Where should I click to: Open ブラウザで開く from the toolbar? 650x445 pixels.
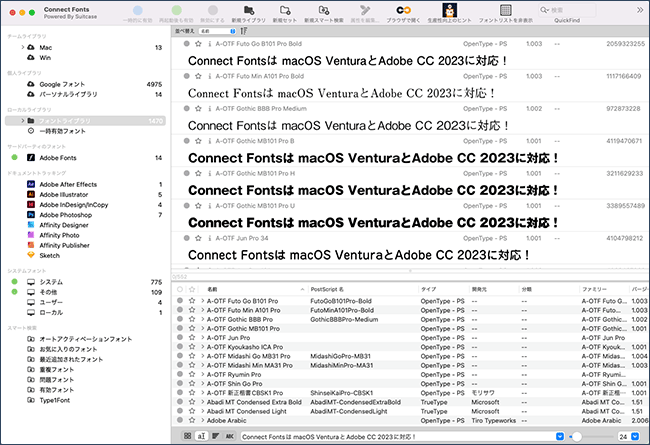(x=403, y=10)
